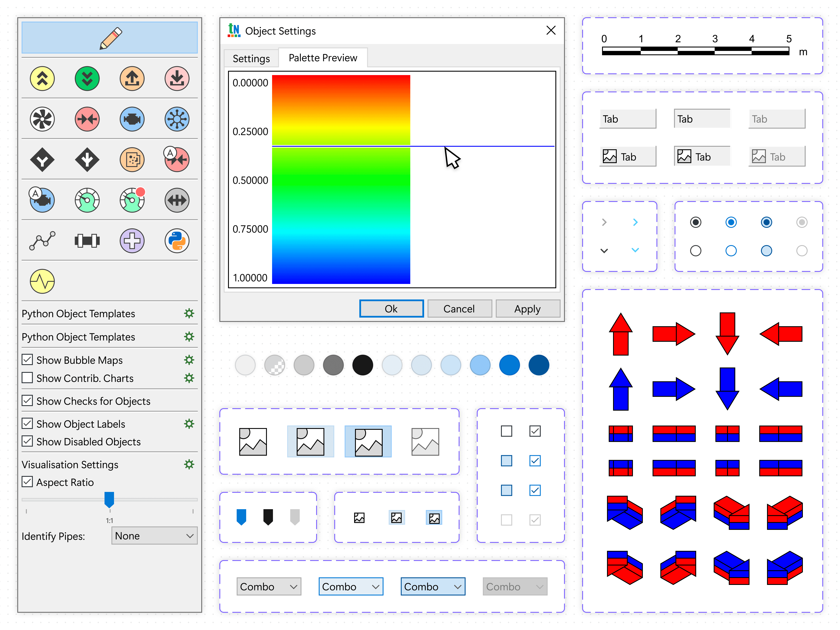Click the Cancel button
The height and width of the screenshot is (630, 840).
(x=459, y=309)
